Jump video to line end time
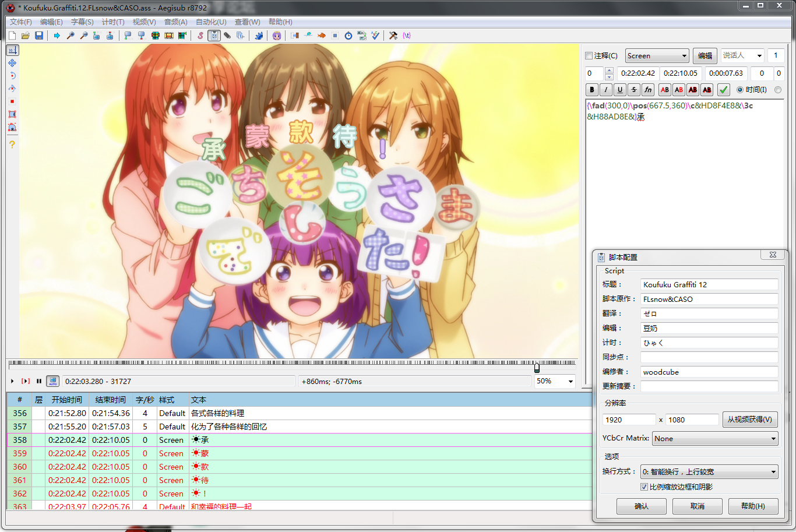This screenshot has width=796, height=532. pos(110,36)
